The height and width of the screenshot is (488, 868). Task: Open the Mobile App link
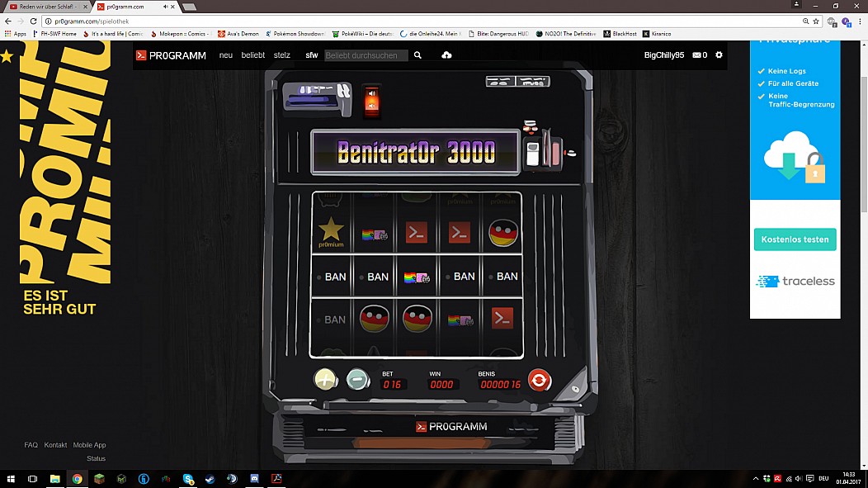[x=89, y=445]
